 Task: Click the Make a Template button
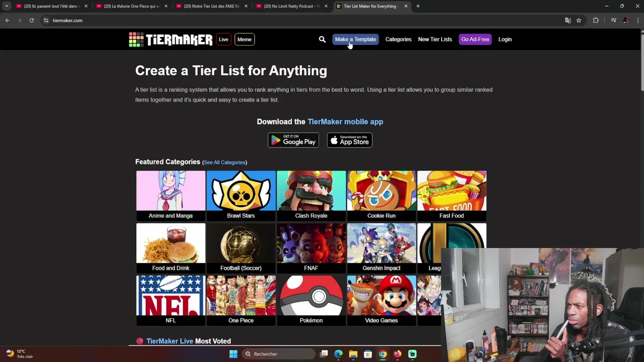click(355, 39)
